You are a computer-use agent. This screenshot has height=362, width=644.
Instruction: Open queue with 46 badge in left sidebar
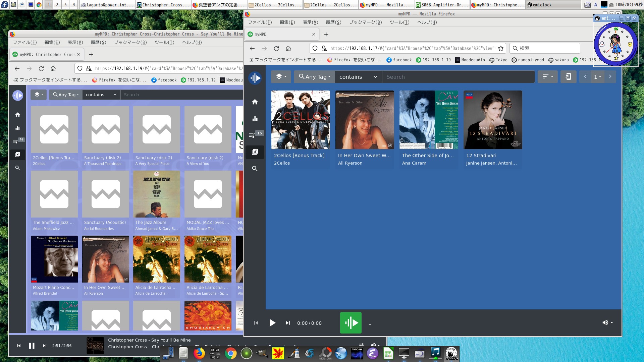pos(16,141)
